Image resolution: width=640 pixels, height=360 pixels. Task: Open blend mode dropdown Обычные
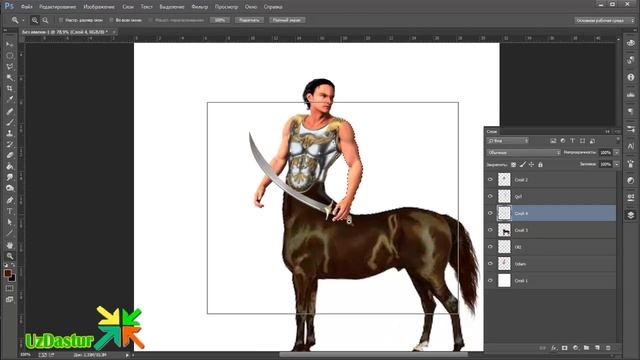click(x=524, y=153)
